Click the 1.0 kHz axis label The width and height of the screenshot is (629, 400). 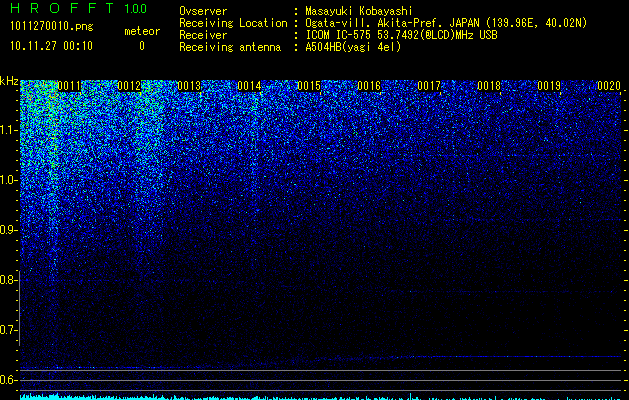click(x=9, y=180)
